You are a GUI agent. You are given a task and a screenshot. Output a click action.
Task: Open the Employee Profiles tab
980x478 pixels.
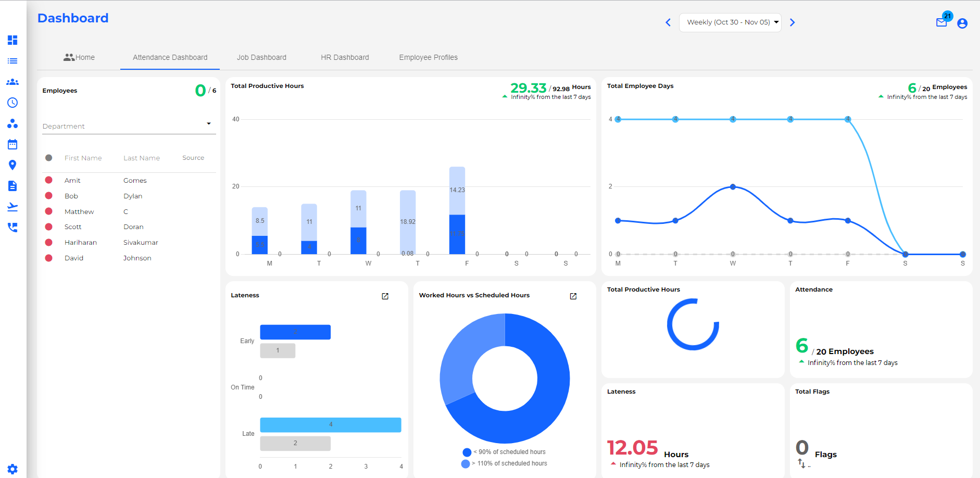428,57
